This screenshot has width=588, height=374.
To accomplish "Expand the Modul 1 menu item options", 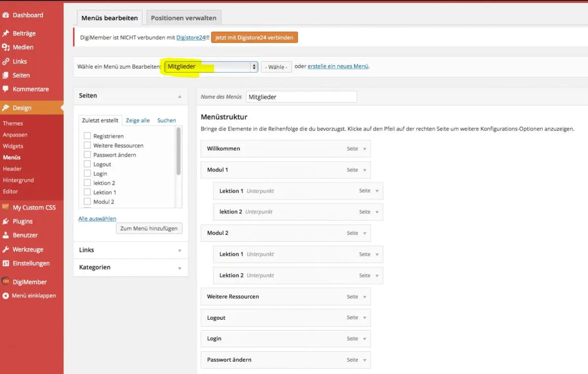I will click(x=365, y=170).
